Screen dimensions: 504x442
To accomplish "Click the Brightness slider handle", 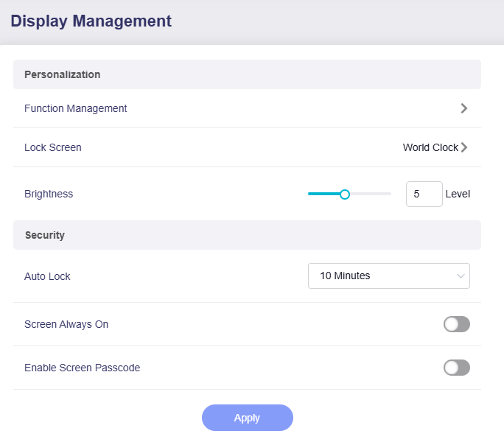I will tap(345, 194).
